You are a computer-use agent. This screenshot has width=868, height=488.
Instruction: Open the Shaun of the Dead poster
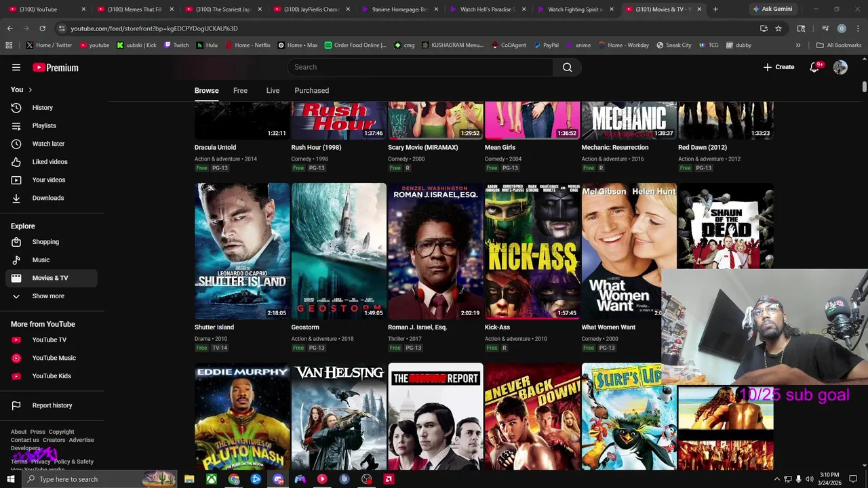(726, 226)
